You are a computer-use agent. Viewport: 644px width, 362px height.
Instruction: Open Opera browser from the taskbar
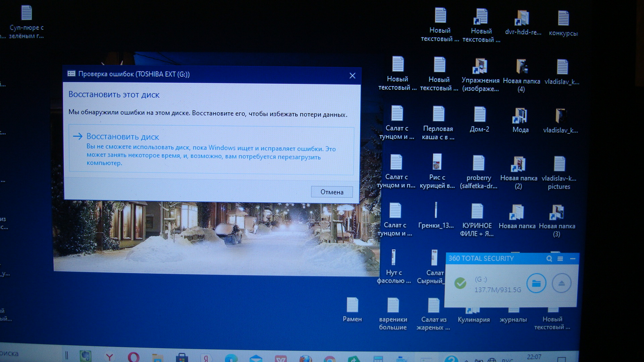click(x=133, y=357)
